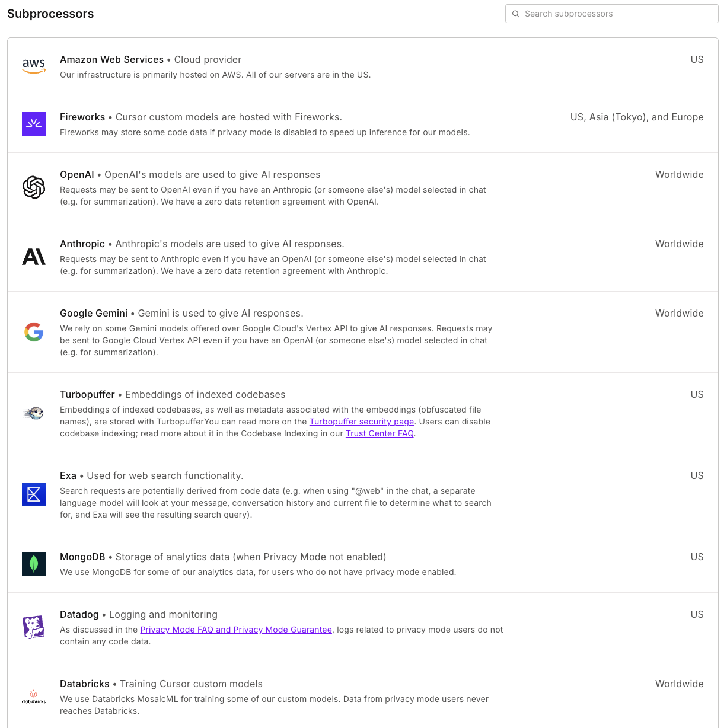This screenshot has height=728, width=727.
Task: Click the MongoDB green leaf icon
Action: click(x=34, y=564)
